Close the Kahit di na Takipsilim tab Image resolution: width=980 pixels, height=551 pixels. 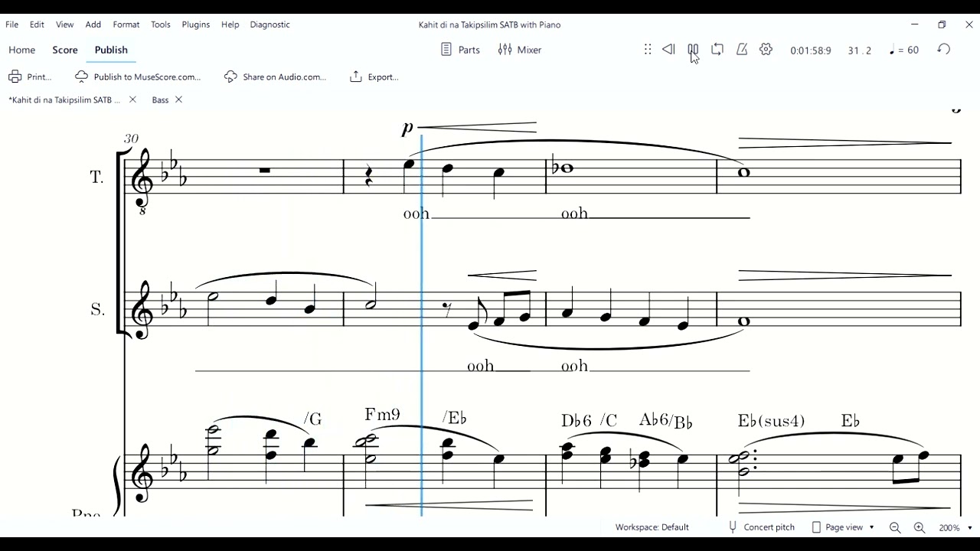[132, 99]
